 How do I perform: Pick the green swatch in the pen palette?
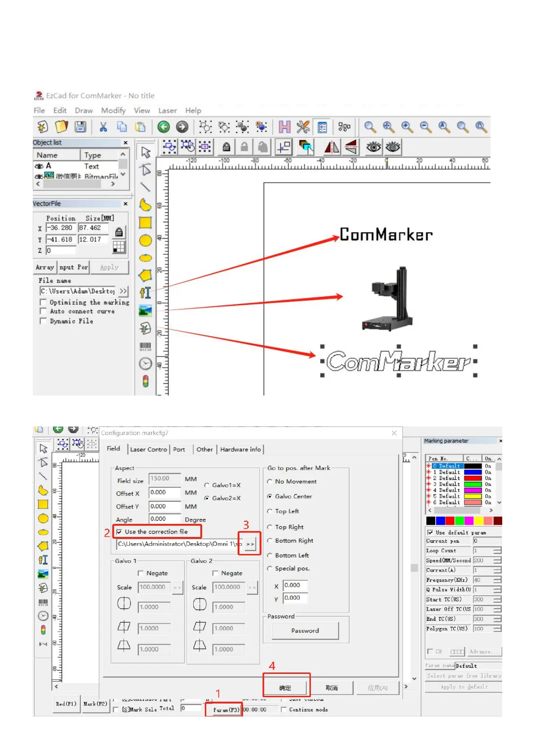460,521
